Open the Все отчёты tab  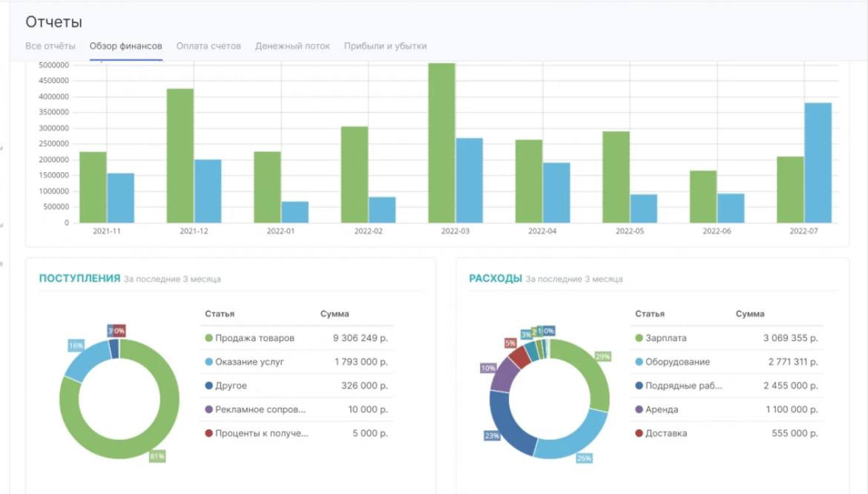[50, 46]
